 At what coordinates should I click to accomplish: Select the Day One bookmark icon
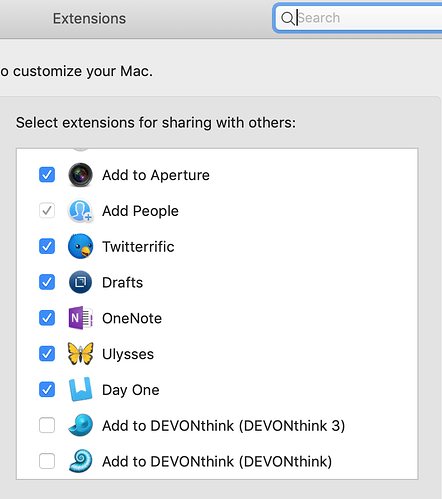[80, 389]
